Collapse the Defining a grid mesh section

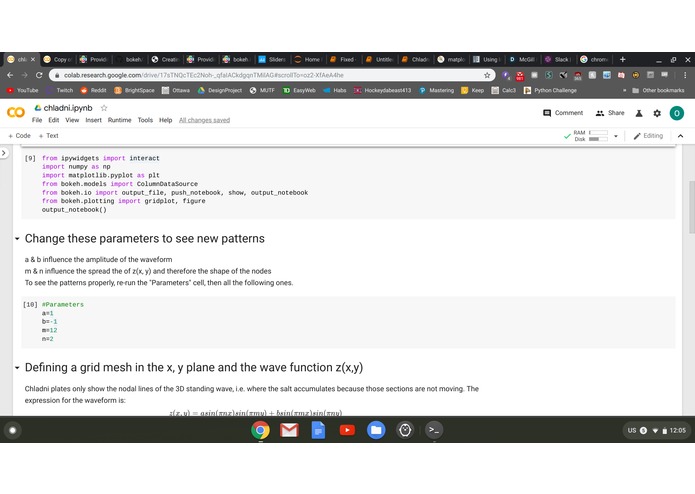pos(17,368)
